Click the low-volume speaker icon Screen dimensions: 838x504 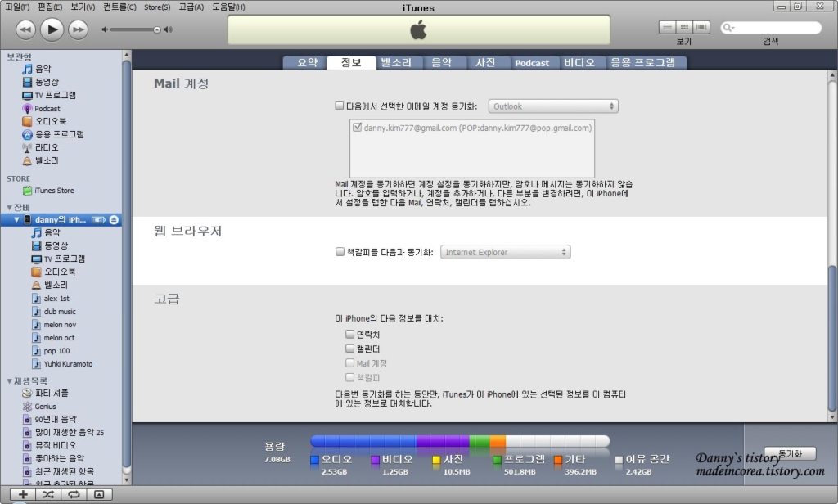tap(105, 30)
